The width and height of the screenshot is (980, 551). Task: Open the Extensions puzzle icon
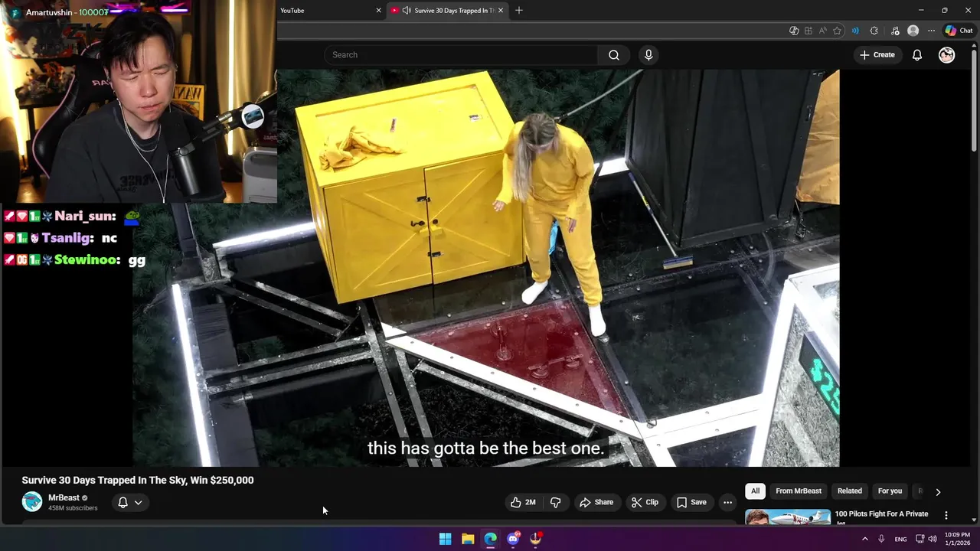coord(874,31)
